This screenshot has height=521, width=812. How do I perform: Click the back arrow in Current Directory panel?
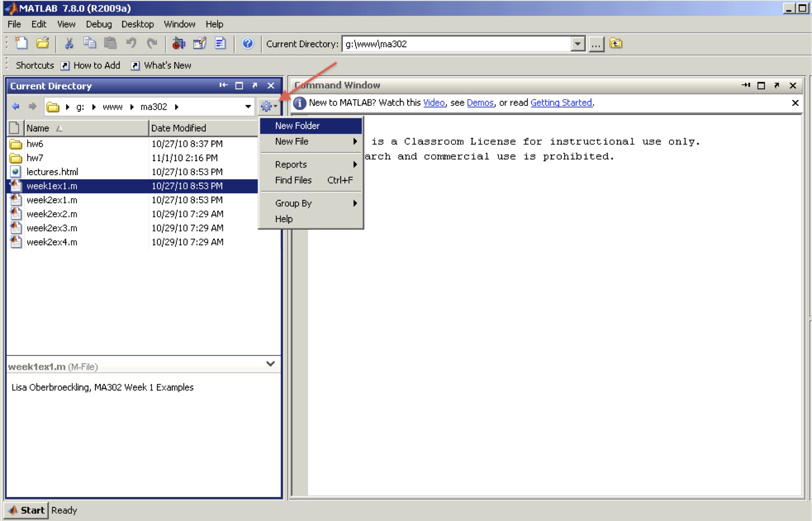[16, 107]
